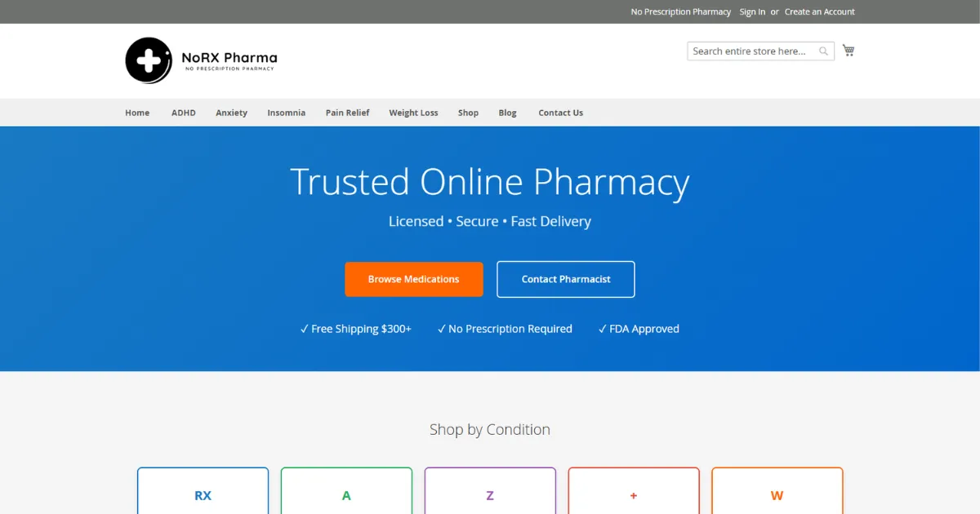Open the Insomnia menu category

pyautogui.click(x=287, y=113)
